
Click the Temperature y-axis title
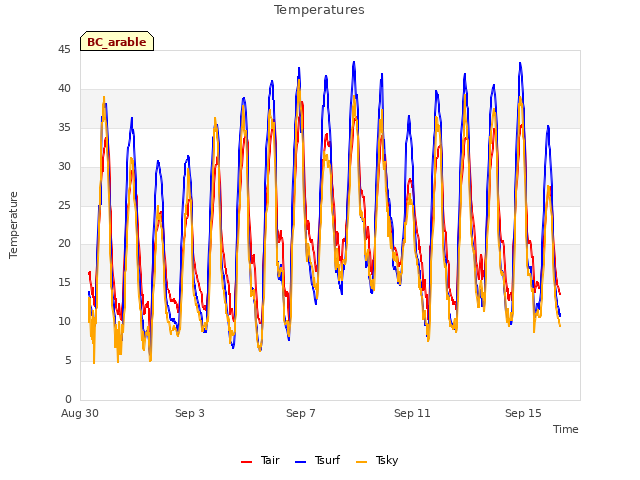[x=13, y=225]
